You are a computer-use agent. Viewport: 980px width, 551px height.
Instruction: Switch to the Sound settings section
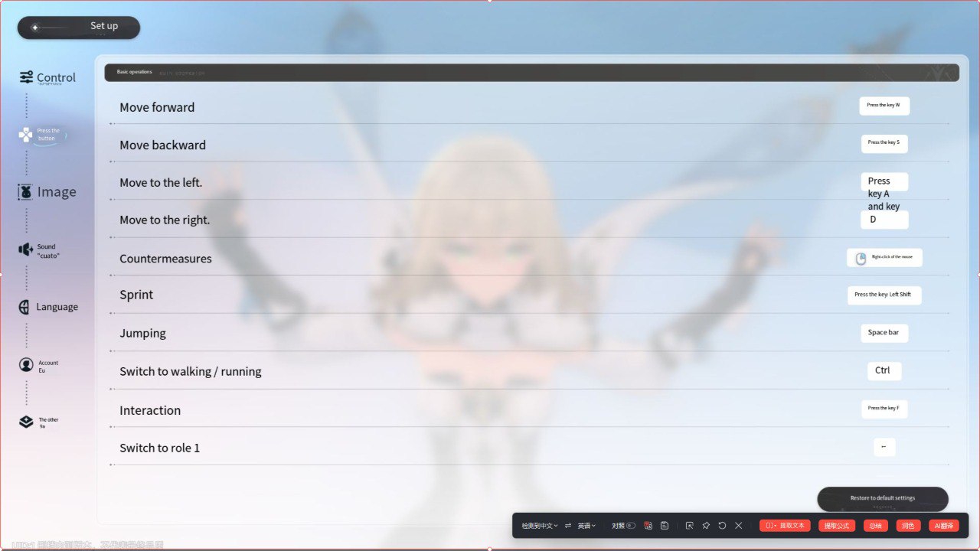coord(39,250)
